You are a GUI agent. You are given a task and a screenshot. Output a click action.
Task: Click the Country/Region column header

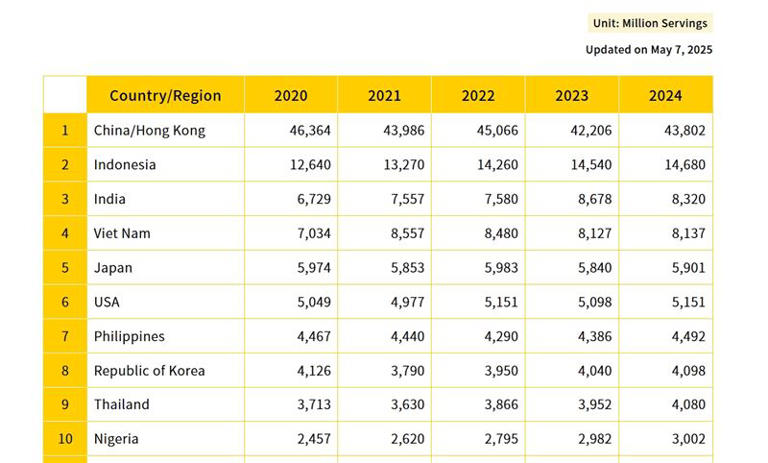(165, 96)
